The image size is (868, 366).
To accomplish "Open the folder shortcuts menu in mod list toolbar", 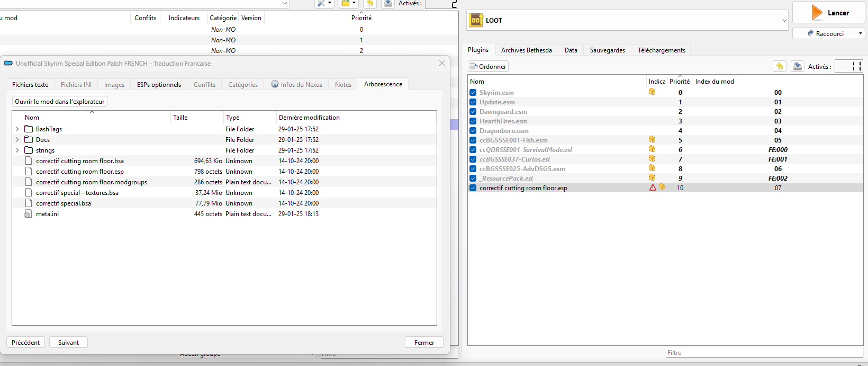I will coord(348,3).
